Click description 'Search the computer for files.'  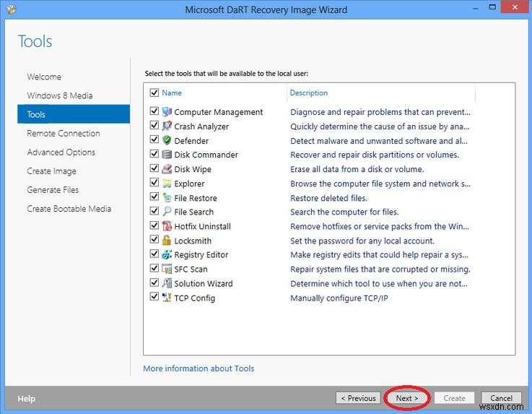point(344,212)
